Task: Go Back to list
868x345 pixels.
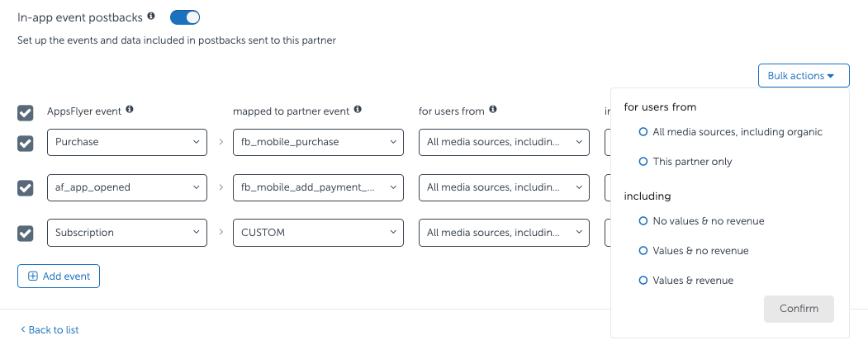Action: [x=50, y=330]
